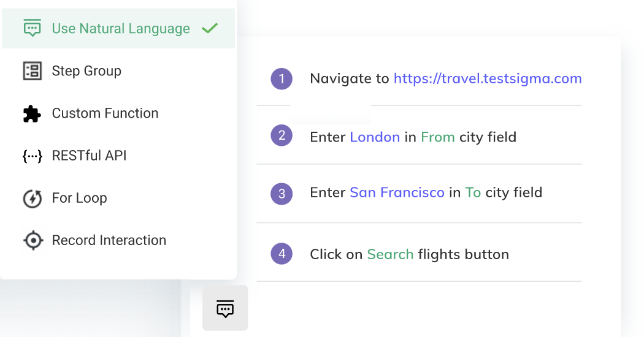Click the Custom Function puzzle icon

[32, 113]
